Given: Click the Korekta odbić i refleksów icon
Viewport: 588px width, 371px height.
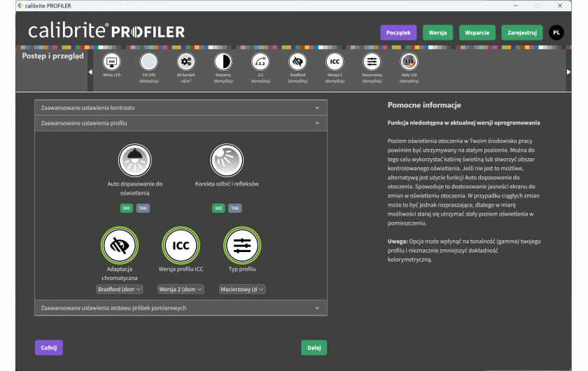Looking at the screenshot, I should click(x=227, y=160).
